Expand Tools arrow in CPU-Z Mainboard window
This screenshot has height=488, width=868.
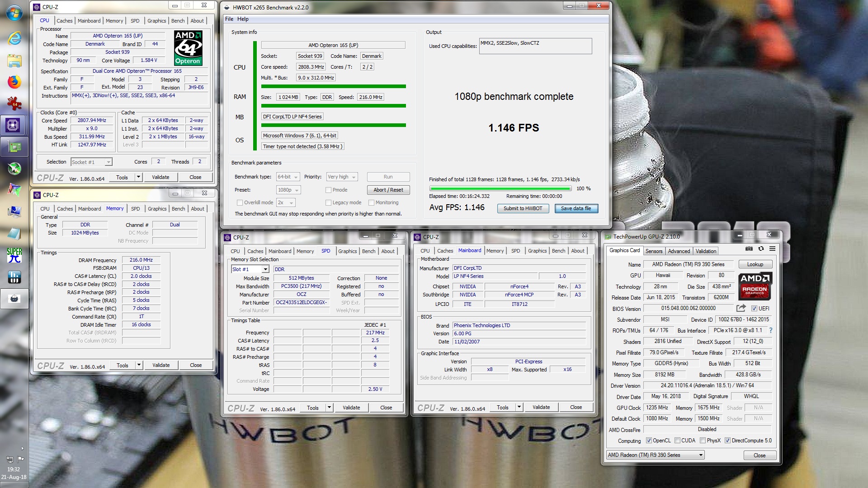pos(519,407)
